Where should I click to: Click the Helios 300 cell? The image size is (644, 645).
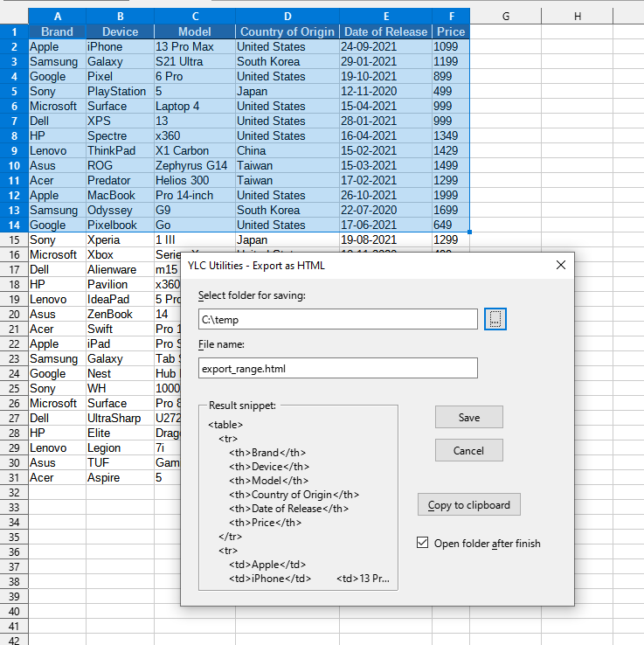tap(195, 180)
